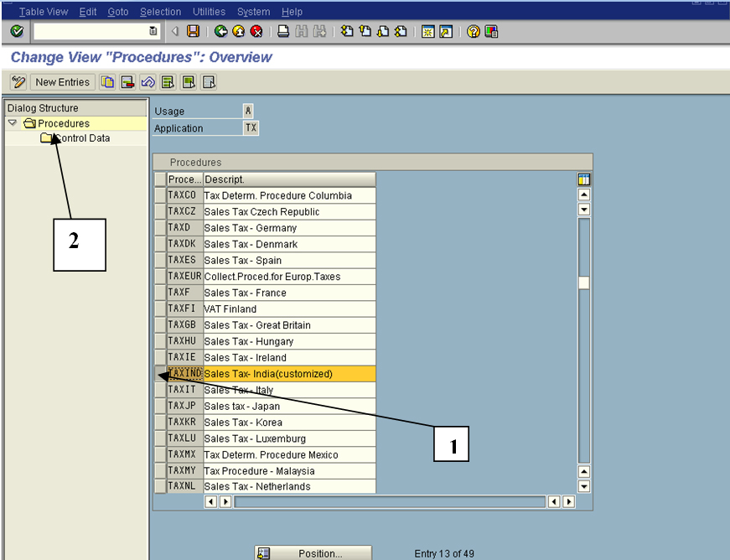Click the yellow Help question mark icon
The width and height of the screenshot is (730, 560).
click(x=473, y=31)
